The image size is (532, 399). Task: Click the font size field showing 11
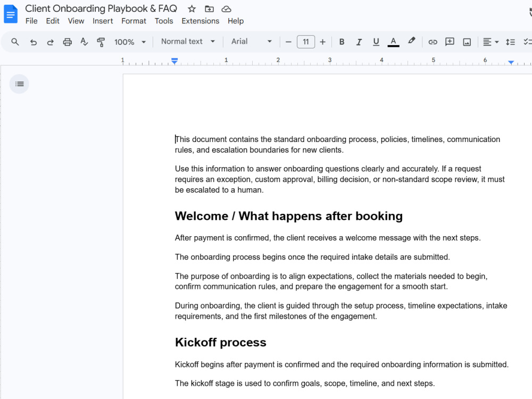click(x=306, y=41)
